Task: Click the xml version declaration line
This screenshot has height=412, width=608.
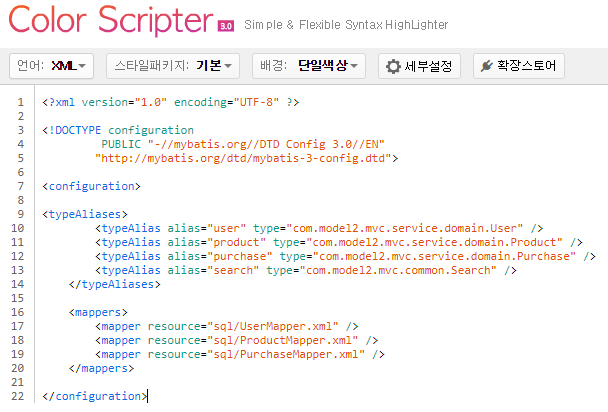Action: point(171,102)
